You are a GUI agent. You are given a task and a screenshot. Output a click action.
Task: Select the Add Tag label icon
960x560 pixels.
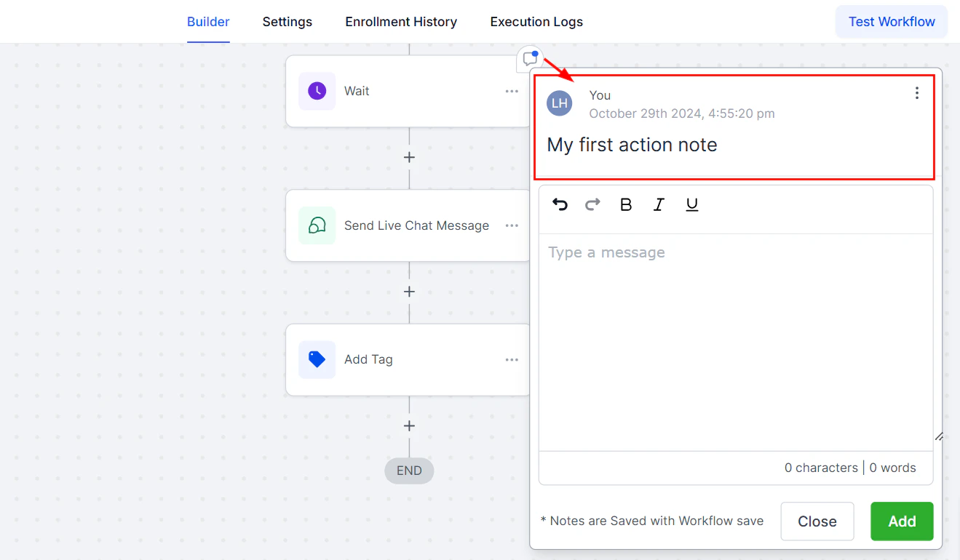point(317,359)
